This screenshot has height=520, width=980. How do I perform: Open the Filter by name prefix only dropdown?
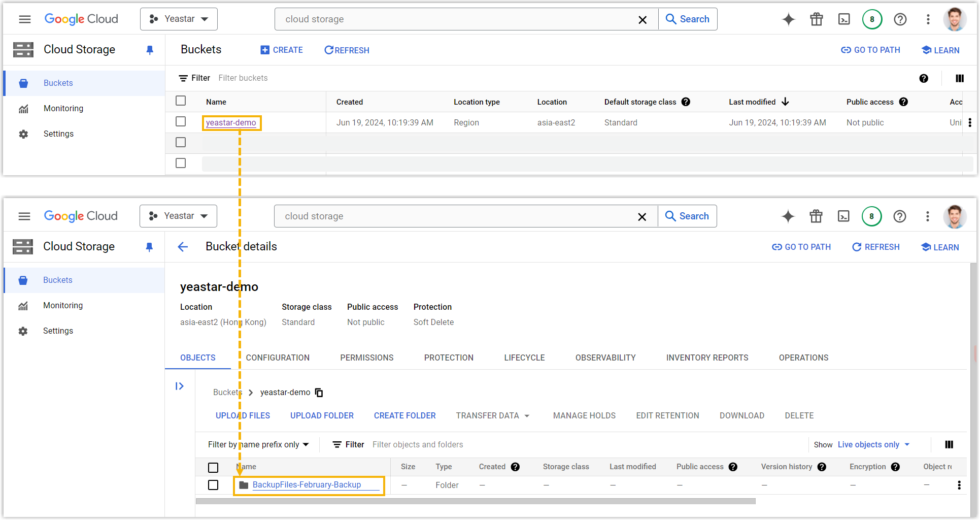tap(258, 445)
